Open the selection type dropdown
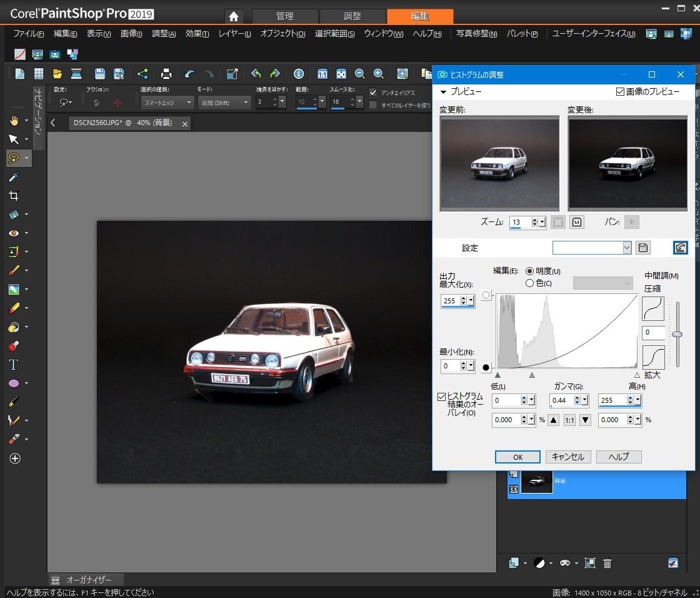The height and width of the screenshot is (598, 700). (x=167, y=103)
